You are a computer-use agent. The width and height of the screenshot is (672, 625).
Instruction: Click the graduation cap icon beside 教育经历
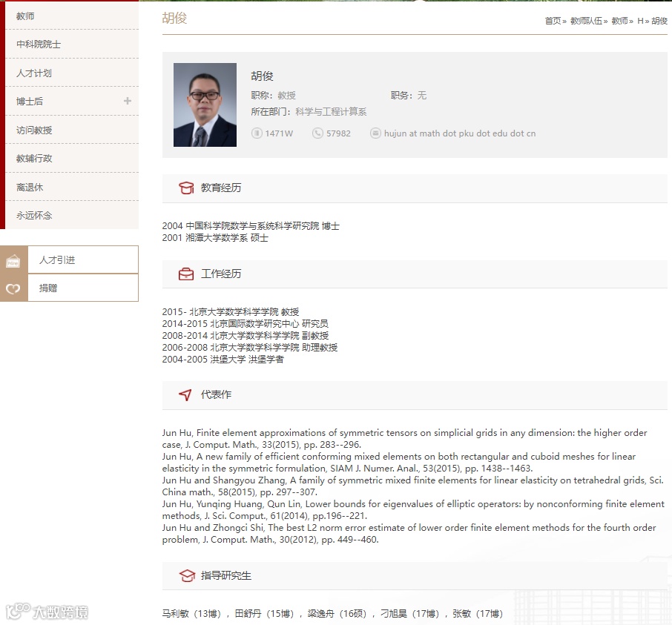tap(186, 188)
